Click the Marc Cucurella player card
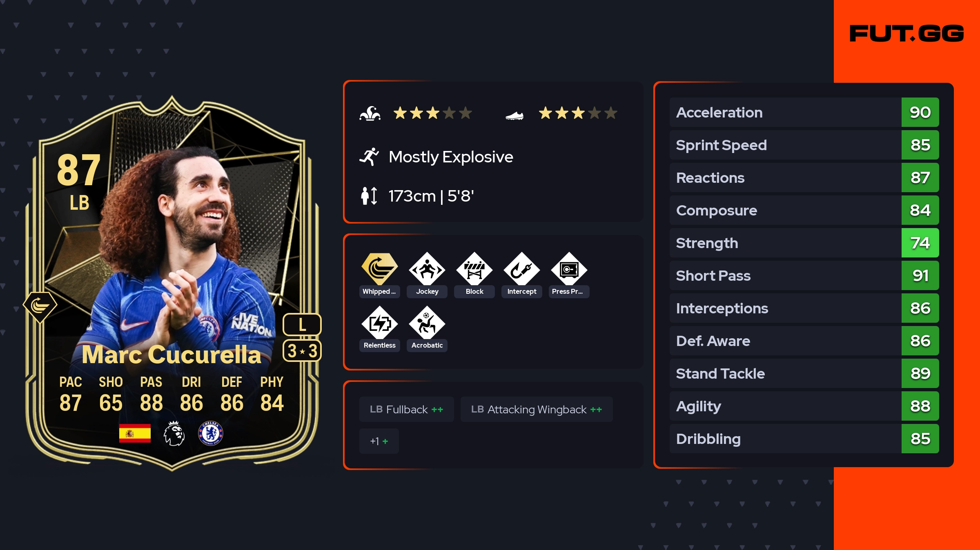The image size is (980, 550). pos(172,283)
